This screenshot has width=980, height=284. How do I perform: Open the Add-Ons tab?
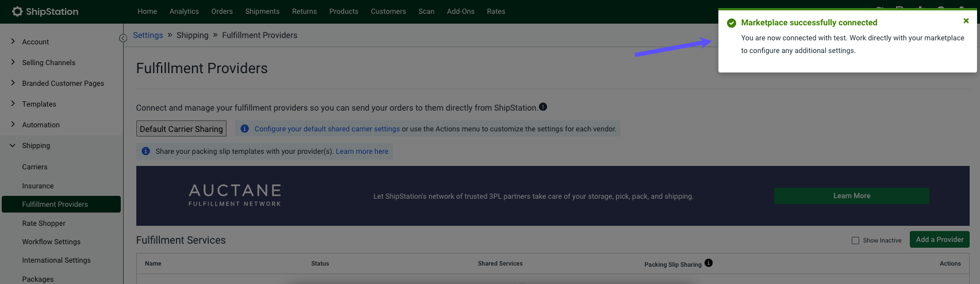click(x=461, y=12)
